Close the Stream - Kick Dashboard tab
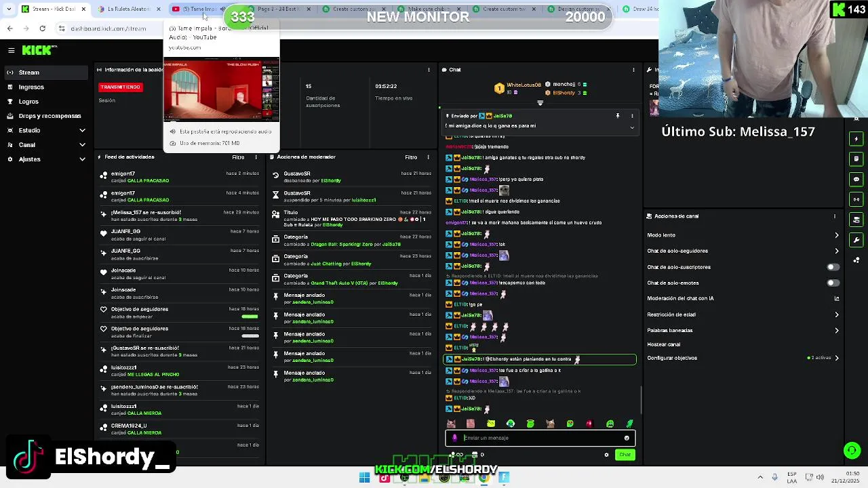The height and width of the screenshot is (488, 868). point(83,9)
